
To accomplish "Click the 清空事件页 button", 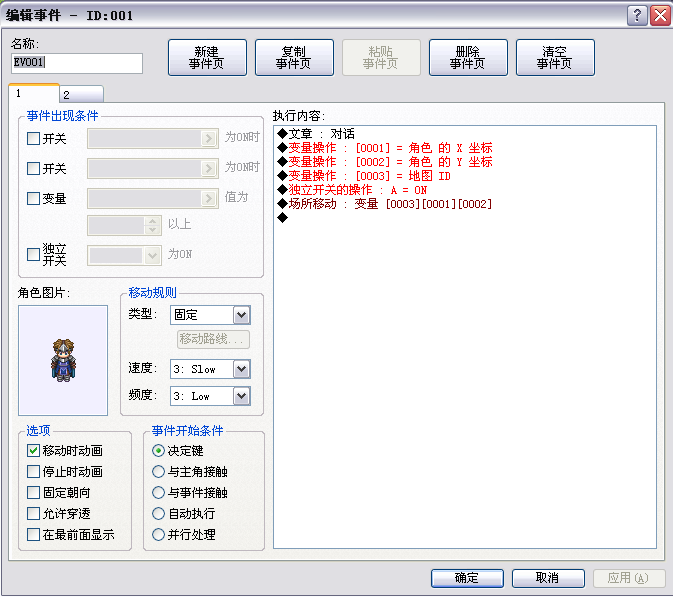I will click(x=555, y=58).
